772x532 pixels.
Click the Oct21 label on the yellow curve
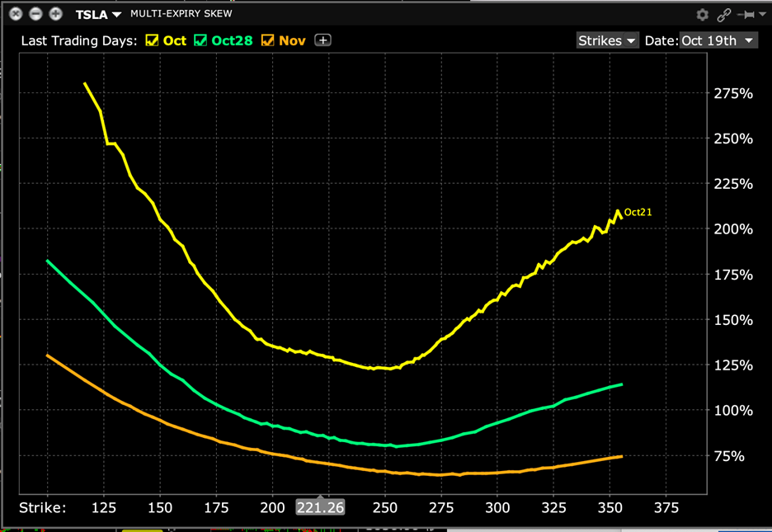point(637,212)
